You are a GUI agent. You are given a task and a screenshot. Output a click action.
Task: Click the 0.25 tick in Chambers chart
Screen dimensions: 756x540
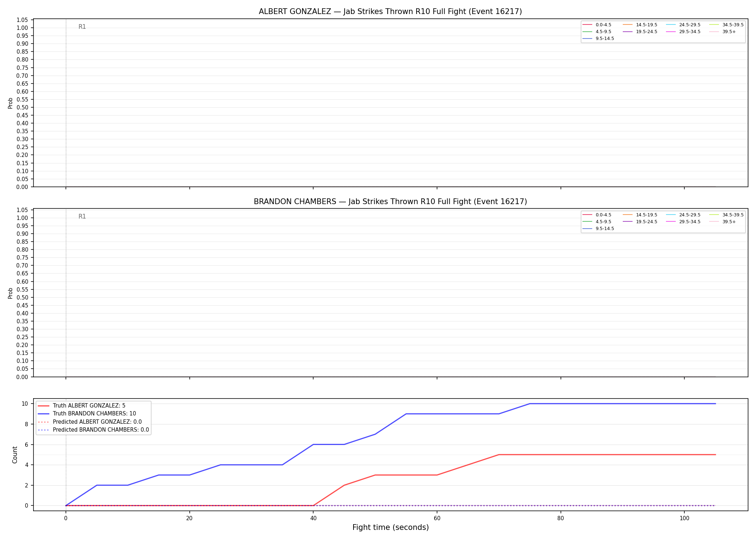[x=22, y=337]
